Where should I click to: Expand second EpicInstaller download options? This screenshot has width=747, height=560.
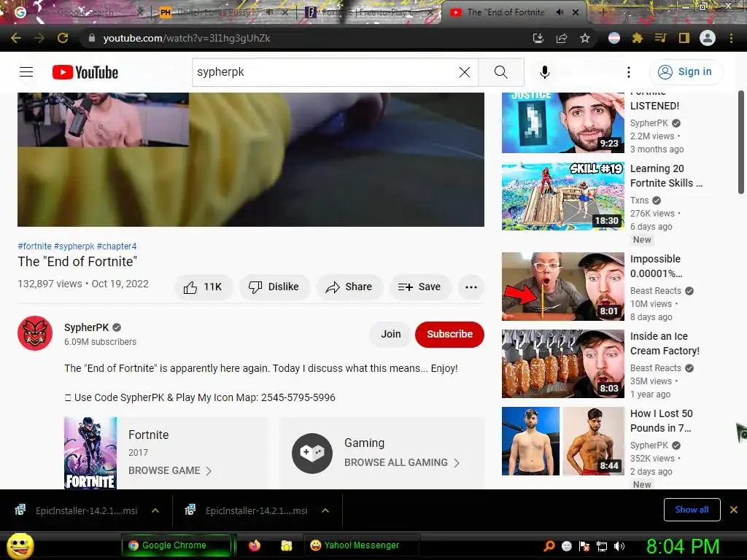(325, 510)
